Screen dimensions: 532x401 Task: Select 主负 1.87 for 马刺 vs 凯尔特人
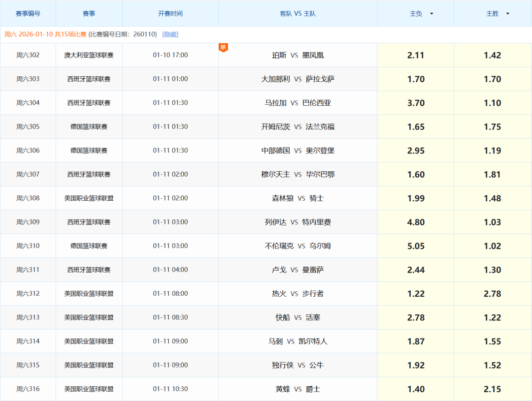pyautogui.click(x=416, y=341)
